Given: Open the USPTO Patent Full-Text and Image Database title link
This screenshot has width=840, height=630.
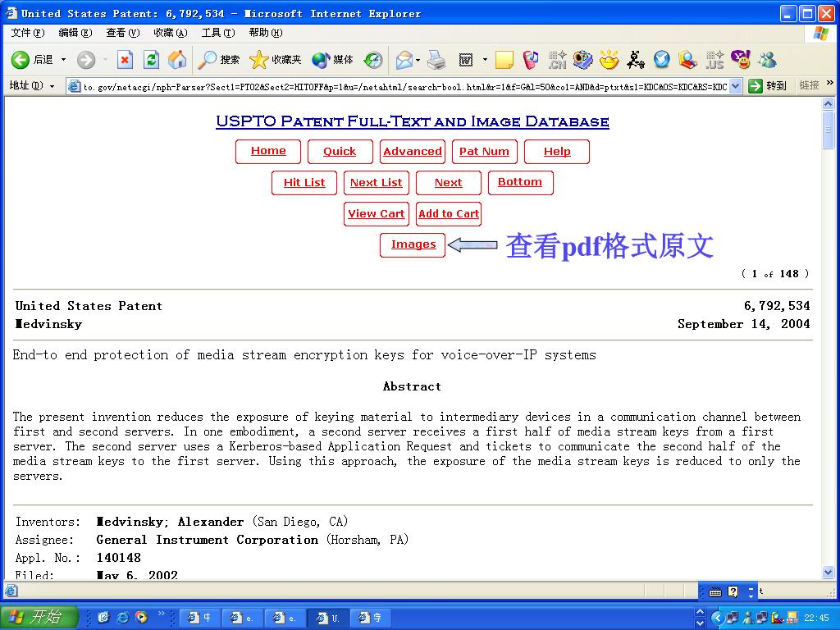Looking at the screenshot, I should (413, 121).
